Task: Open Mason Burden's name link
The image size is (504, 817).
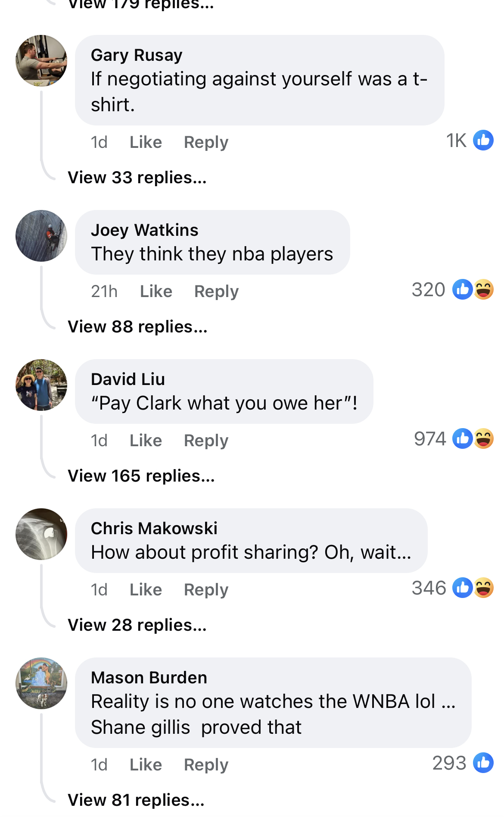Action: pos(149,678)
